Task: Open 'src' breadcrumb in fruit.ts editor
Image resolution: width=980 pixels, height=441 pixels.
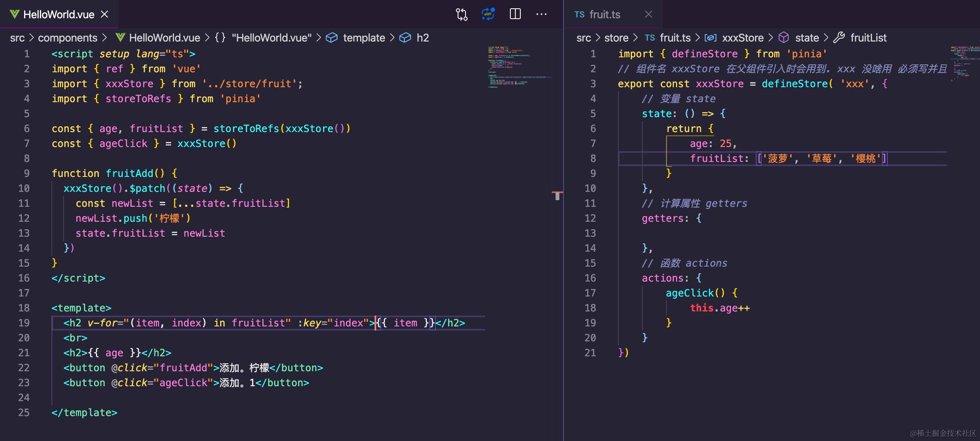Action: click(x=583, y=38)
